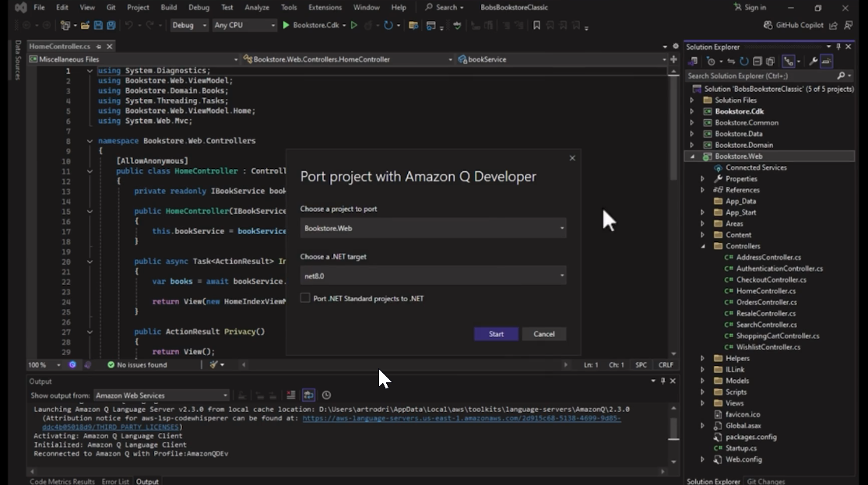The image size is (868, 485).
Task: Open the 100 % zoom dropdown
Action: click(x=44, y=365)
